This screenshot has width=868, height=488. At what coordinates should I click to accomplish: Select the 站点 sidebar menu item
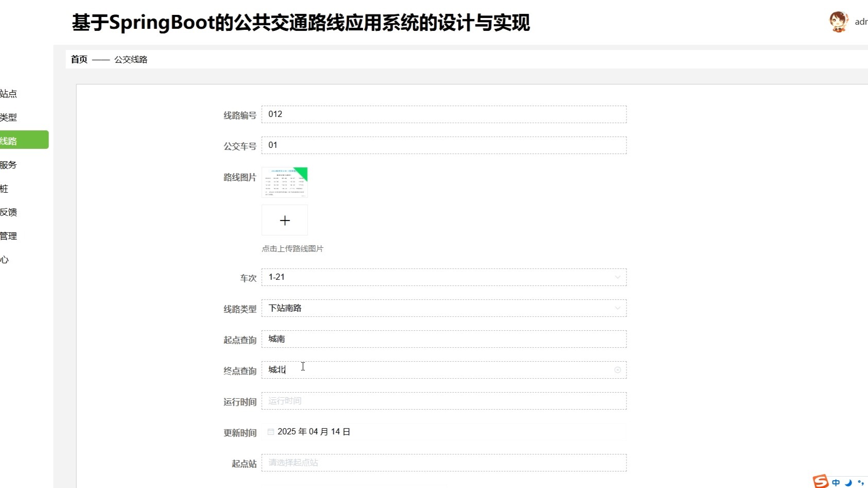(x=9, y=94)
